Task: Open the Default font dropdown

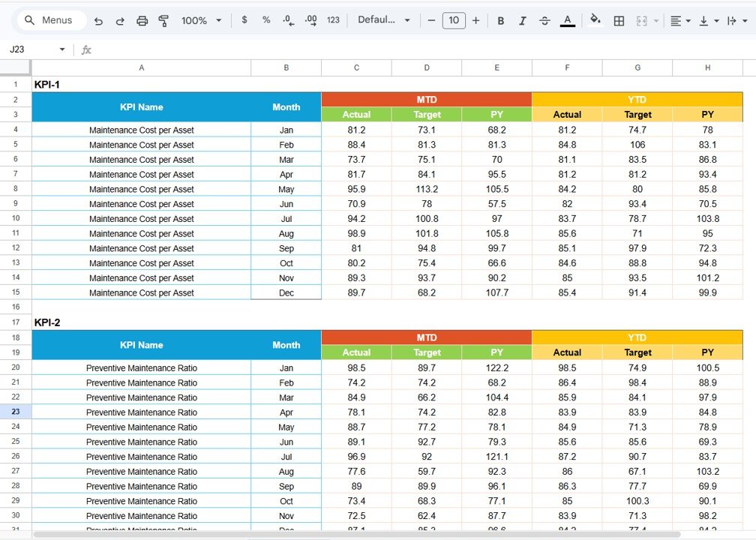Action: (383, 20)
